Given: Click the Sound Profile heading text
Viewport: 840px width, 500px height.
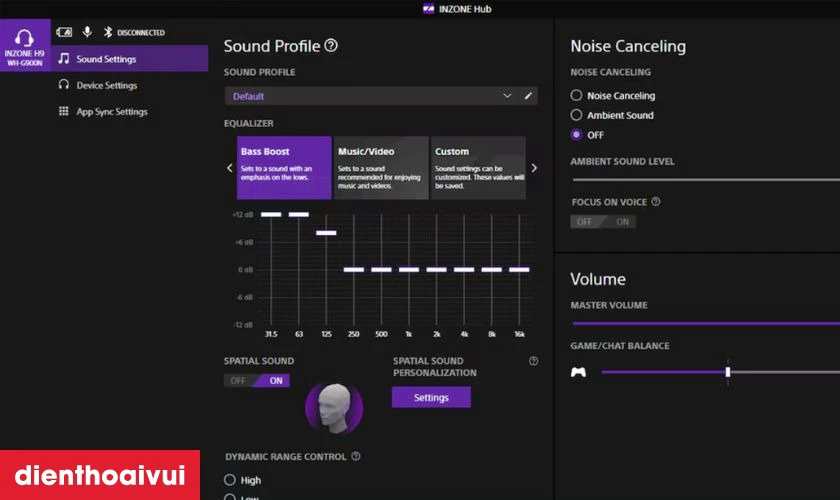Looking at the screenshot, I should point(272,46).
